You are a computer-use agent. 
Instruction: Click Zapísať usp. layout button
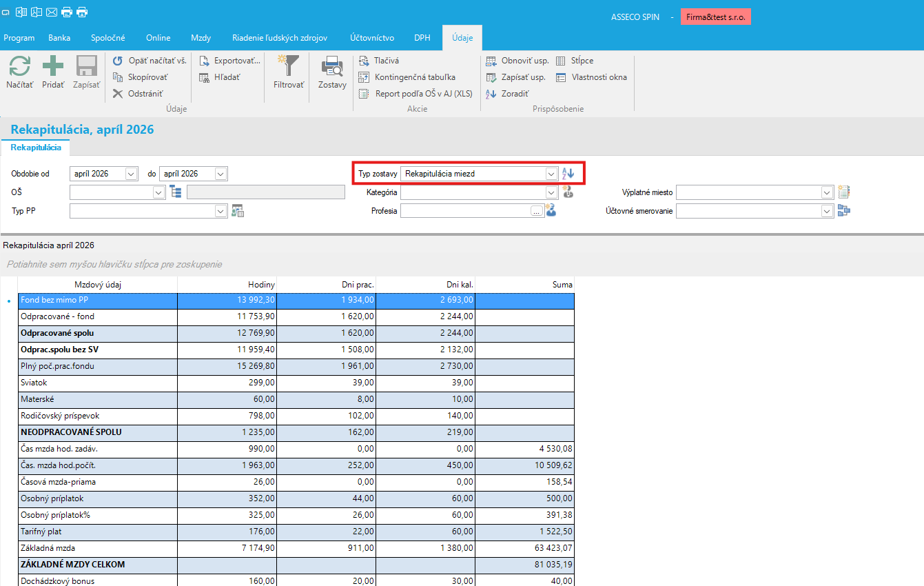(516, 77)
